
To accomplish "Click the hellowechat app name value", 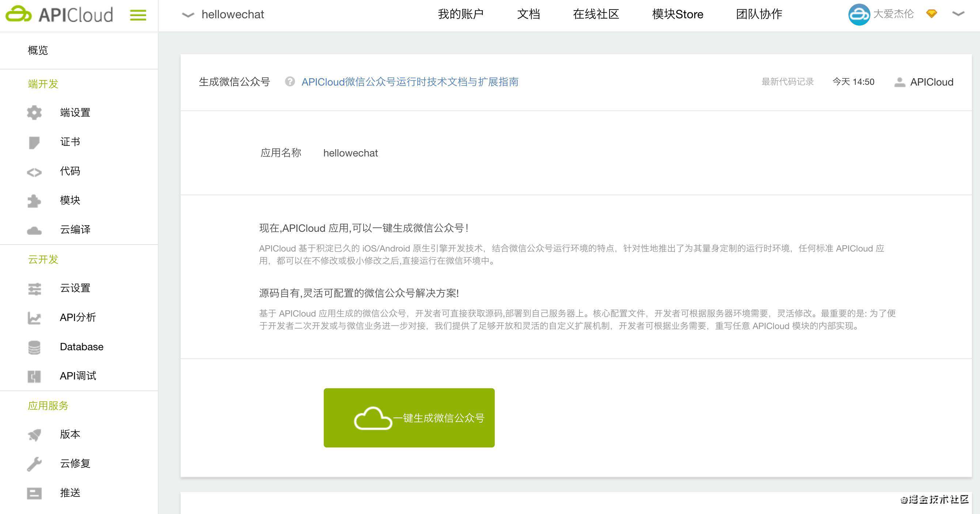I will coord(350,153).
